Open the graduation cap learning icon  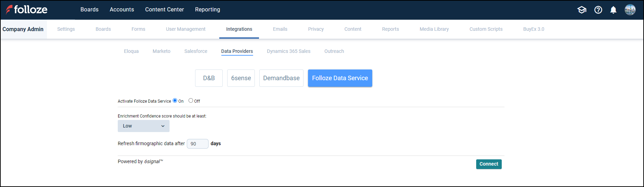(582, 10)
